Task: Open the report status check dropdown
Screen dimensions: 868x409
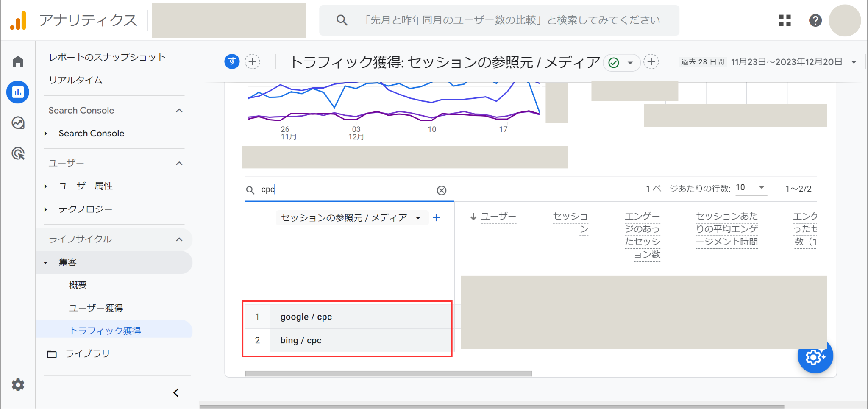Action: (x=622, y=63)
